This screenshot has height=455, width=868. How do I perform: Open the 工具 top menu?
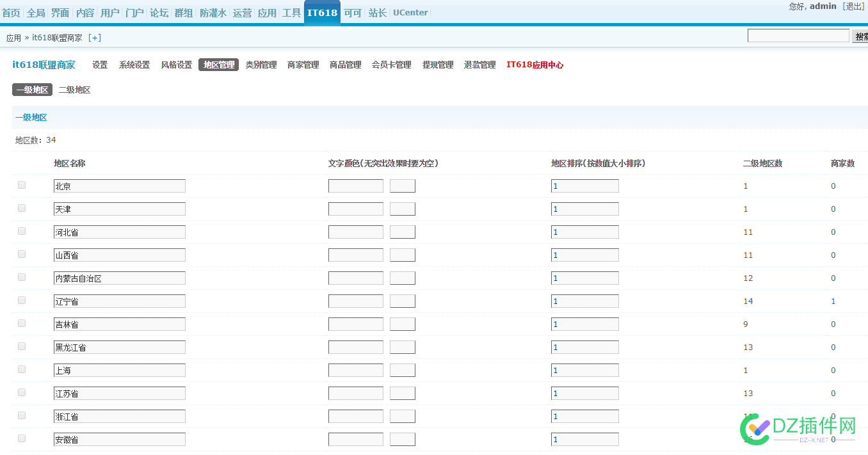[x=291, y=13]
